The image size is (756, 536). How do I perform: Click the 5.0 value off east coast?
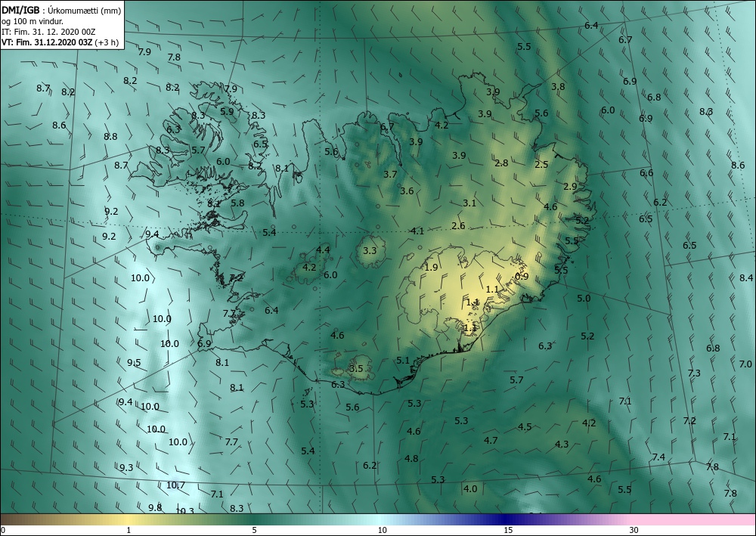(x=584, y=299)
